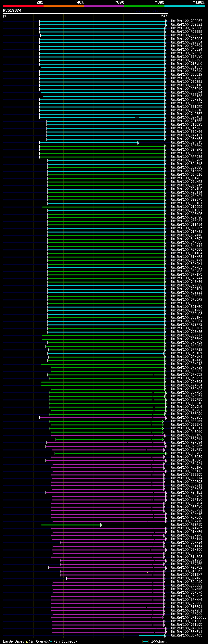Open hit UniRef100_Q1PK31
The height and width of the screenshot is (644, 208).
[x=187, y=232]
